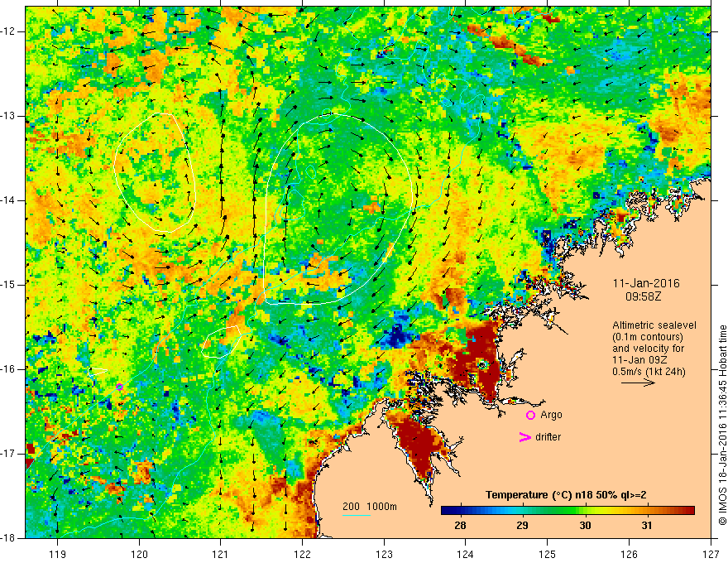Click the '31' colorbar tick label
The height and width of the screenshot is (563, 728).
647,526
